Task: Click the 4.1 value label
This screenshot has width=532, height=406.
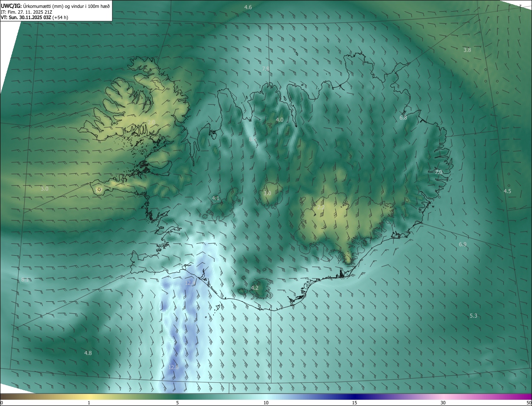Action: pyautogui.click(x=216, y=198)
